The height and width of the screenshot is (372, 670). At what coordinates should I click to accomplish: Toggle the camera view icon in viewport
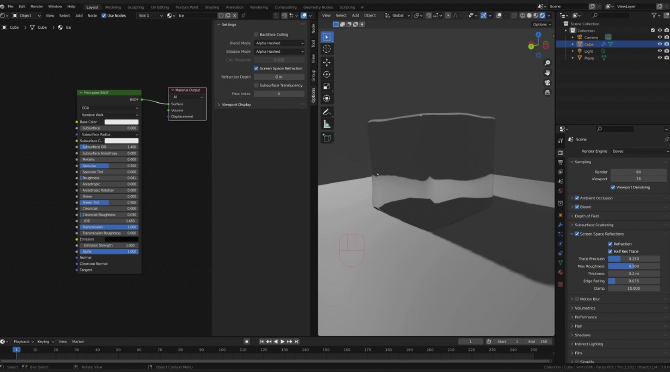547,82
